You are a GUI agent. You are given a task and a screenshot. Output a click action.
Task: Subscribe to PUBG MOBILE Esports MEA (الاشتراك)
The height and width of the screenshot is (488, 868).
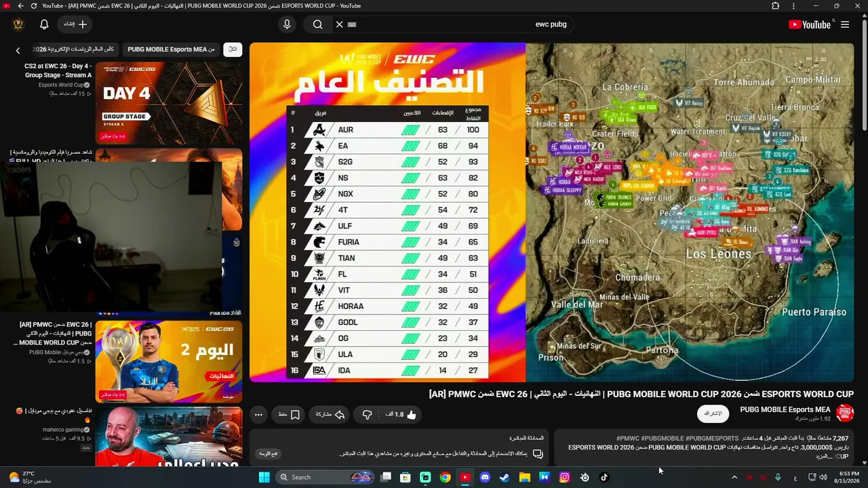coord(713,413)
